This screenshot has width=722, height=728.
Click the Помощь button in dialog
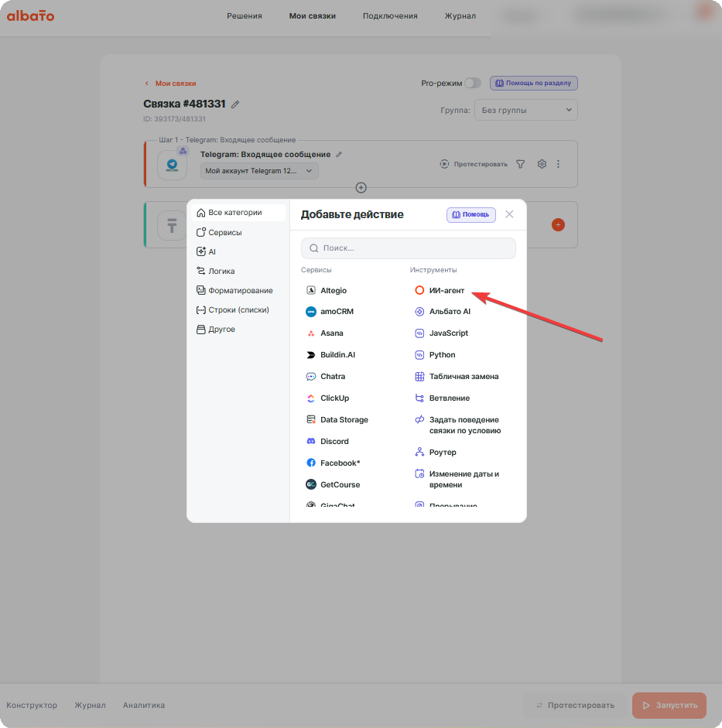click(470, 214)
